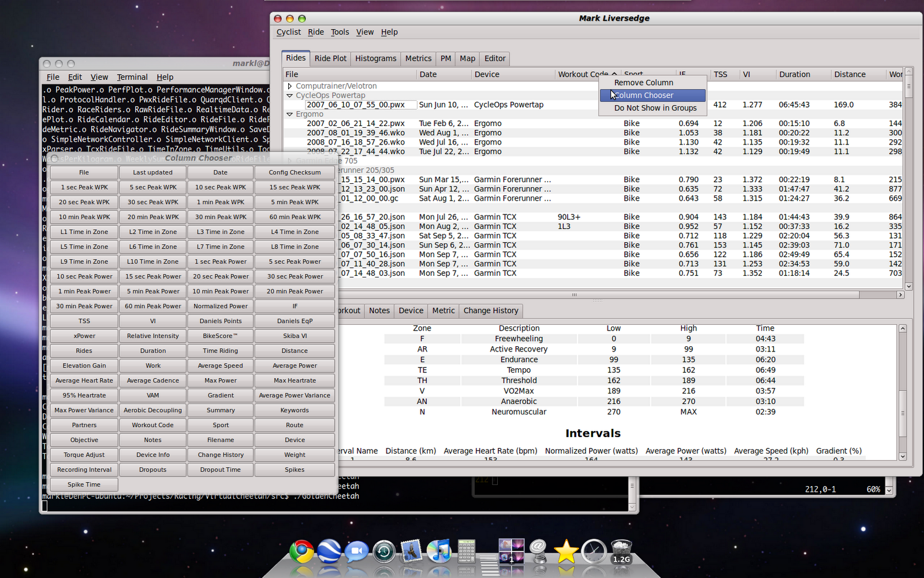Image resolution: width=924 pixels, height=578 pixels.
Task: Open Google Chrome from the dock
Action: pyautogui.click(x=301, y=551)
